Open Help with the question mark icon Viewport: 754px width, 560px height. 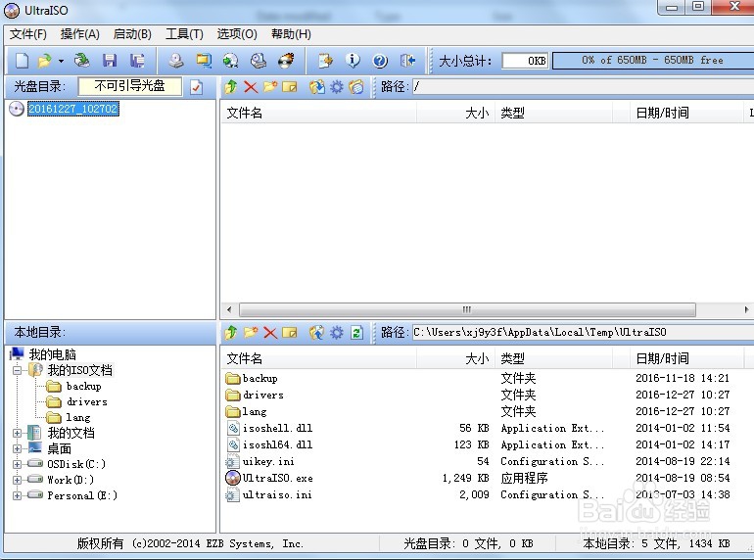pos(380,61)
